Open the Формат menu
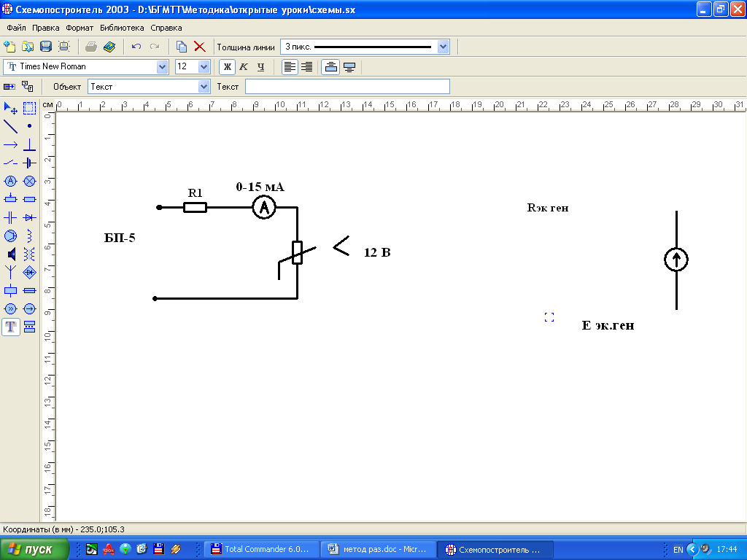The image size is (747, 560). (80, 28)
